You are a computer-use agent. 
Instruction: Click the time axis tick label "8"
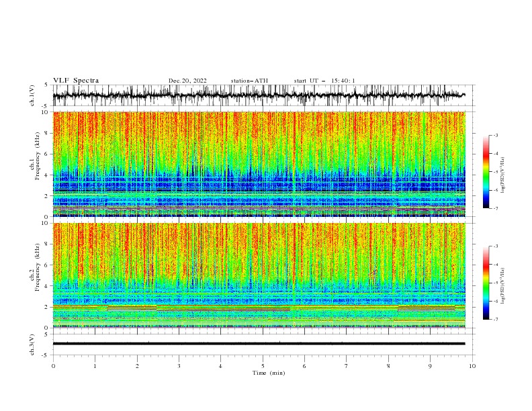[388, 366]
